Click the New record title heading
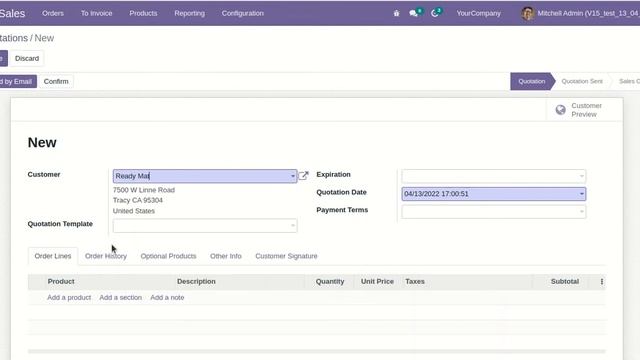This screenshot has width=640, height=360. [x=42, y=142]
